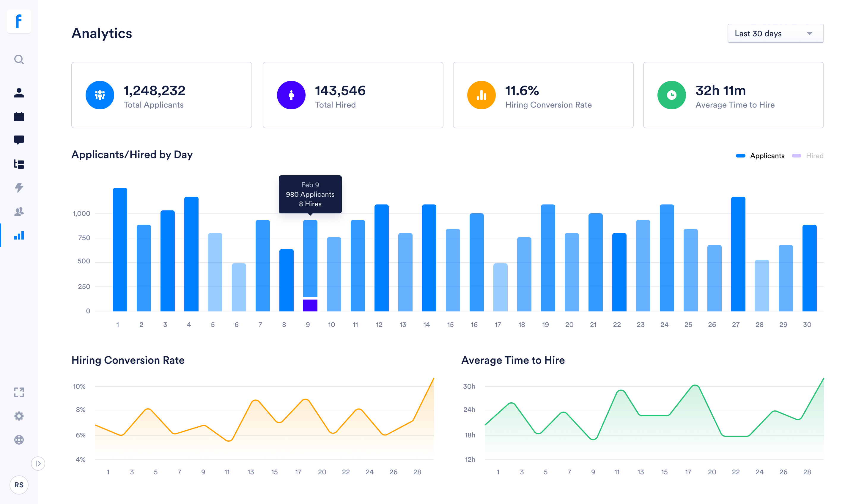The width and height of the screenshot is (856, 504).
Task: Open the chat messages sidebar icon
Action: point(19,140)
